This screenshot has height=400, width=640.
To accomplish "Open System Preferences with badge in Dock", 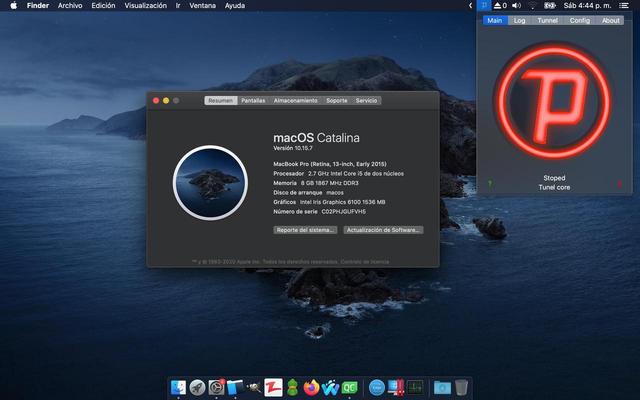I will pyautogui.click(x=216, y=387).
